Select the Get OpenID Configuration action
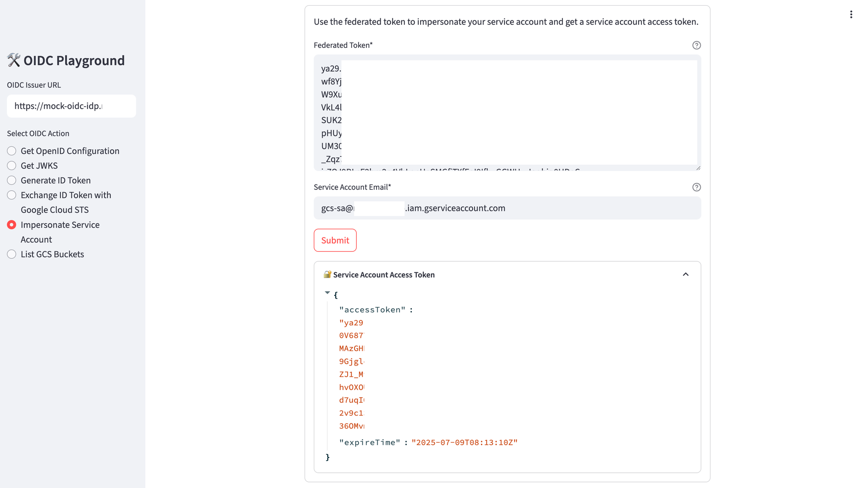Image resolution: width=868 pixels, height=488 pixels. [12, 151]
